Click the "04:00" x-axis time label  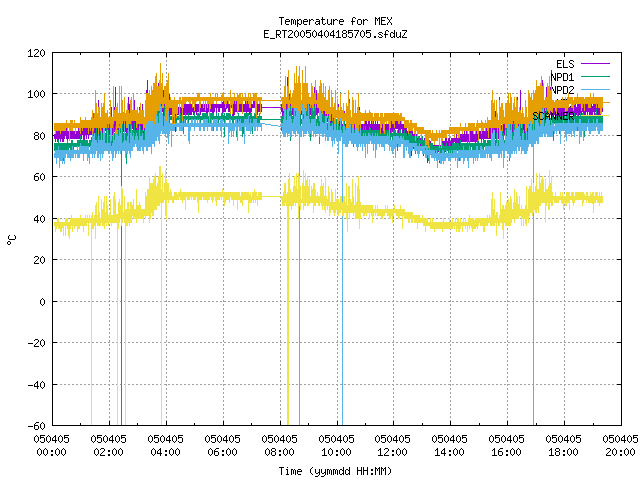[x=165, y=452]
